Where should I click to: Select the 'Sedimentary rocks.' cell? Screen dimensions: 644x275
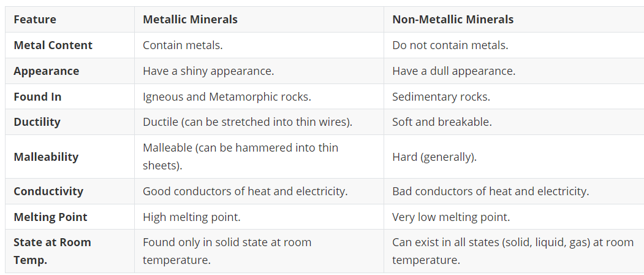[x=514, y=97]
